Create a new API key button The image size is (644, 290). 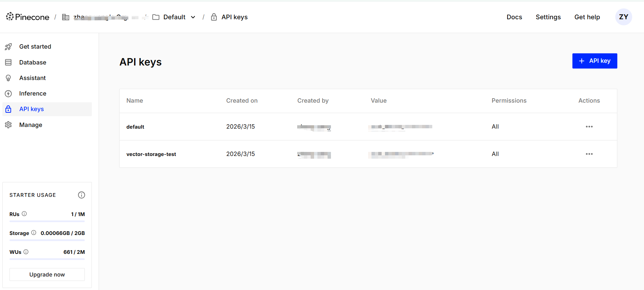[x=594, y=61]
